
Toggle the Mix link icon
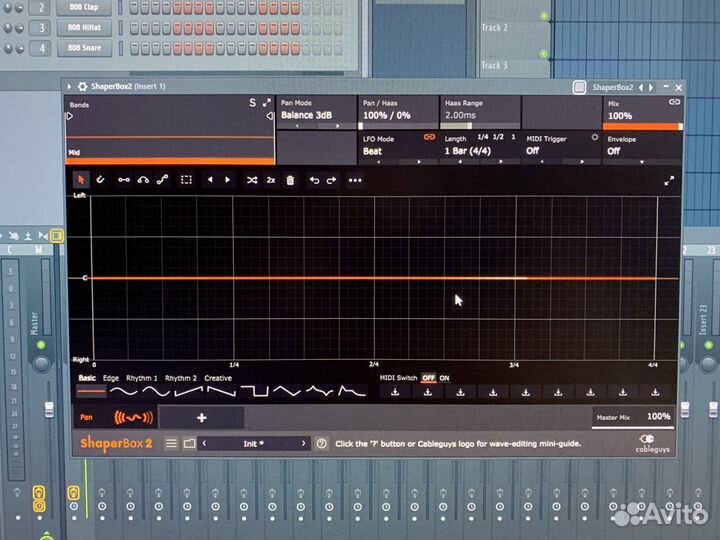pos(674,102)
